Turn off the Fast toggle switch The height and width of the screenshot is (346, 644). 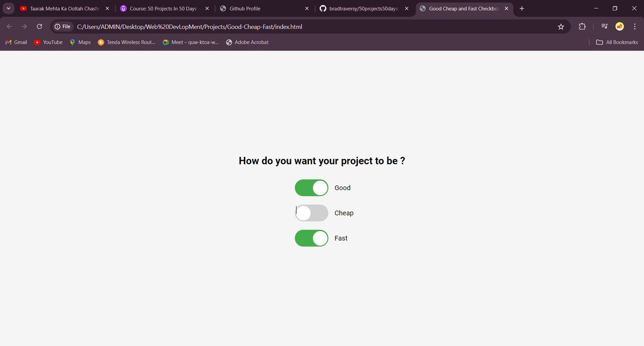(311, 238)
